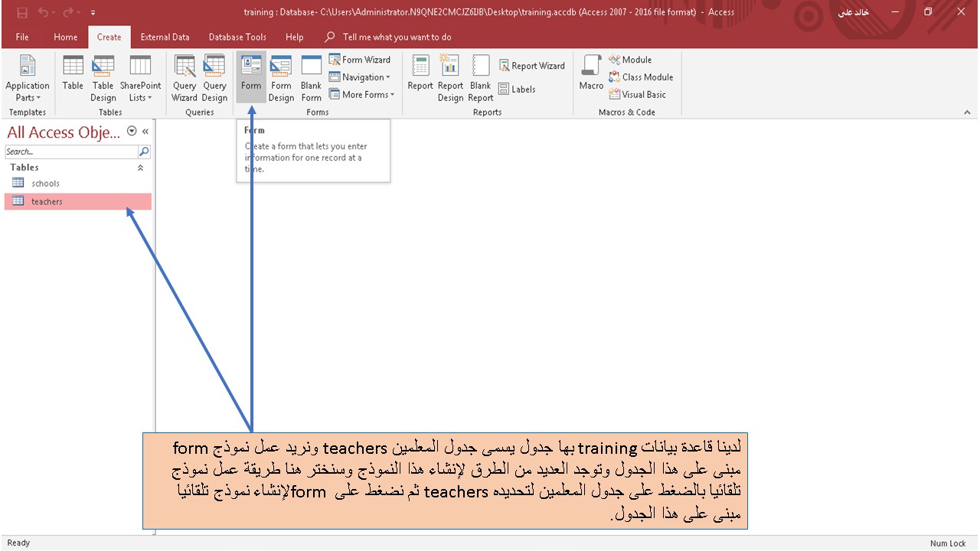
Task: Launch the Report Wizard
Action: tap(532, 66)
